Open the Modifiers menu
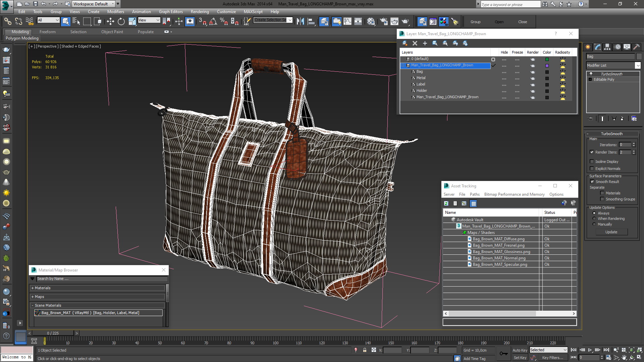Viewport: 644px width, 362px height. (115, 11)
